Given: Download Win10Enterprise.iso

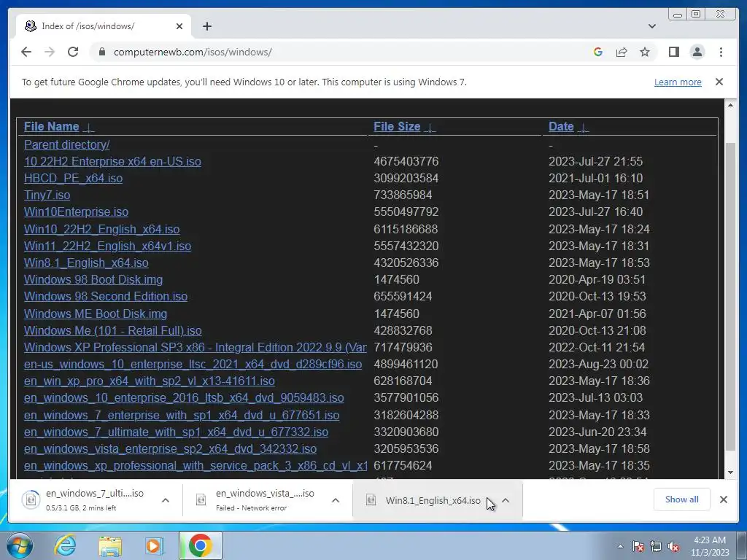Looking at the screenshot, I should tap(76, 212).
